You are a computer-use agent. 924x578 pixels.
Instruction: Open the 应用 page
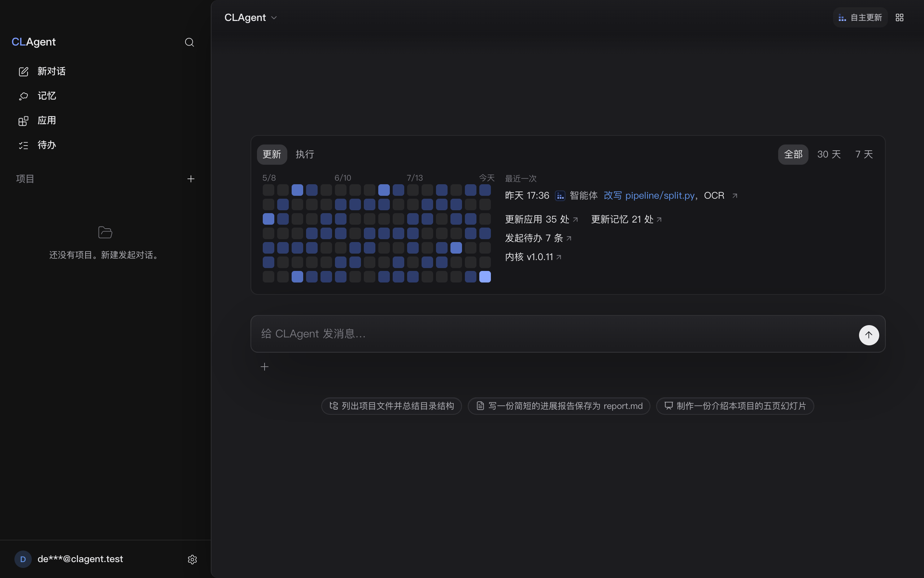105,120
